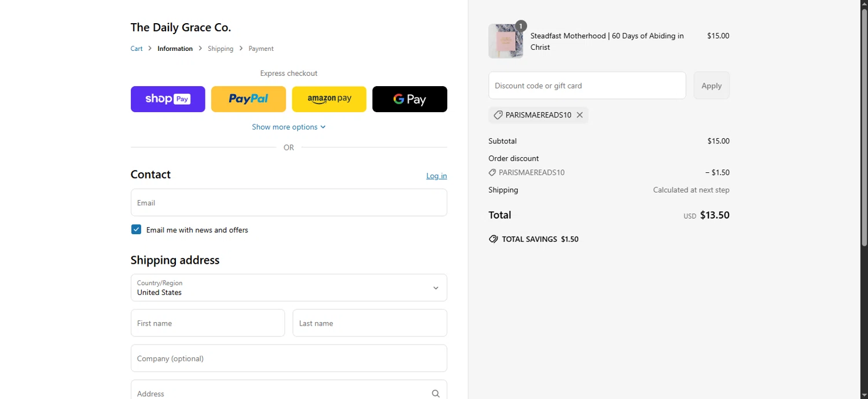
Task: Click the address search magnifier icon
Action: 436,393
